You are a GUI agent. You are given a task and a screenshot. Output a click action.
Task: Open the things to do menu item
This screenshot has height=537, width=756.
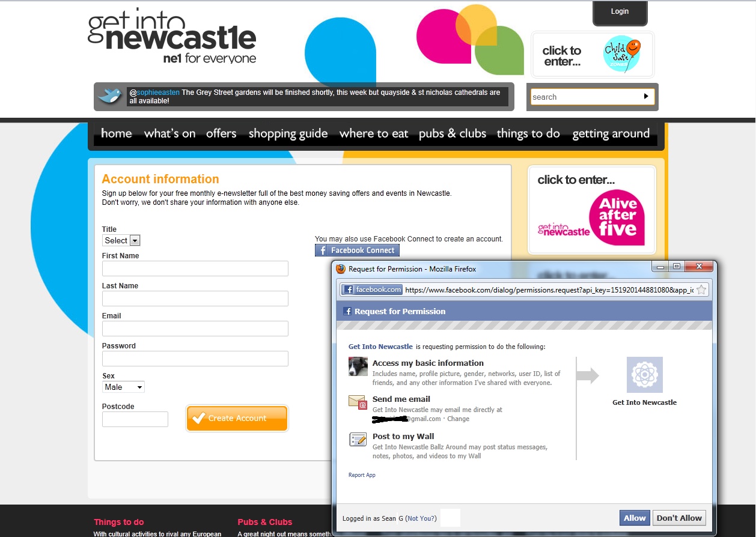click(528, 133)
